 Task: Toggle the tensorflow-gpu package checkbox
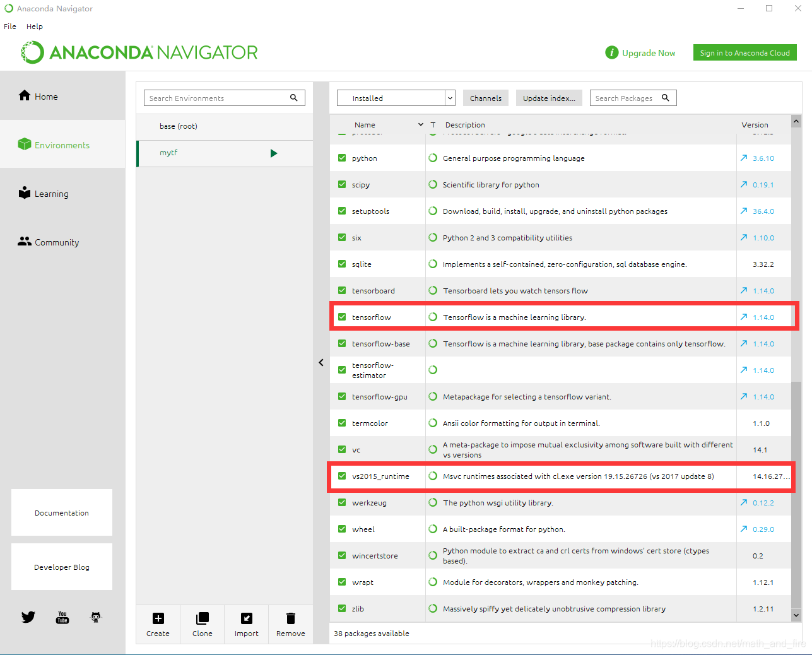click(x=342, y=397)
